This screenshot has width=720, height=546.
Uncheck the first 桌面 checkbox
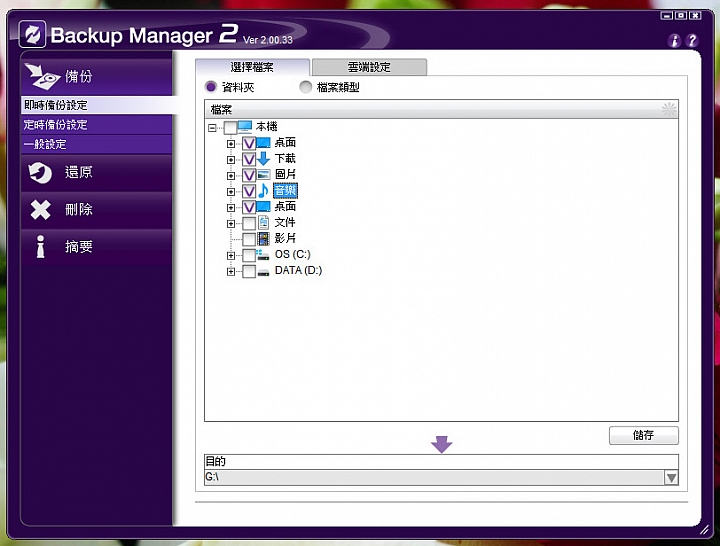click(x=249, y=144)
